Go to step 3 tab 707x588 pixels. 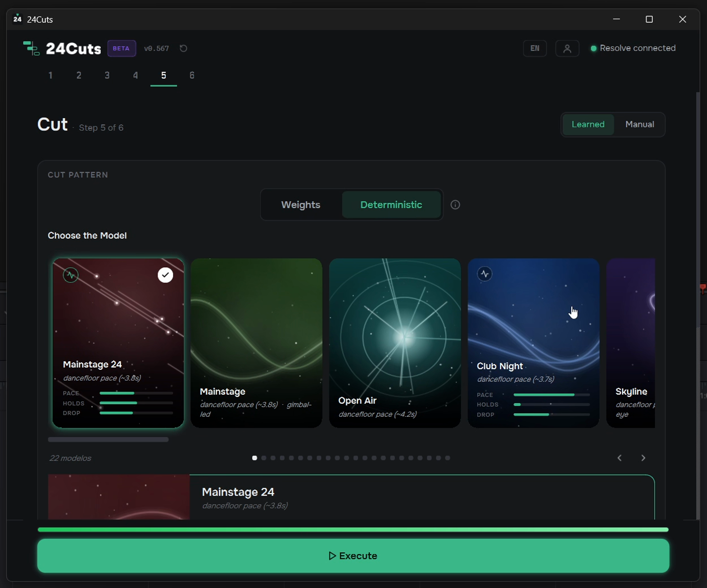point(107,75)
